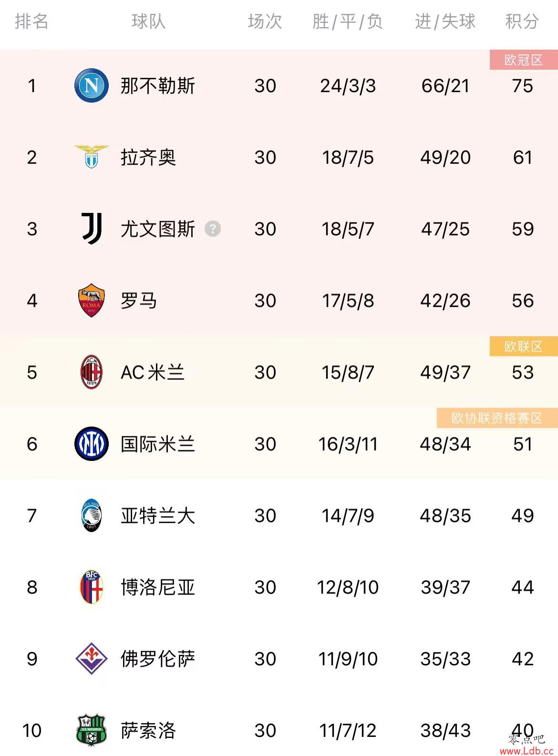558x756 pixels.
Task: Click the Bologna BFC badge
Action: coord(92,587)
